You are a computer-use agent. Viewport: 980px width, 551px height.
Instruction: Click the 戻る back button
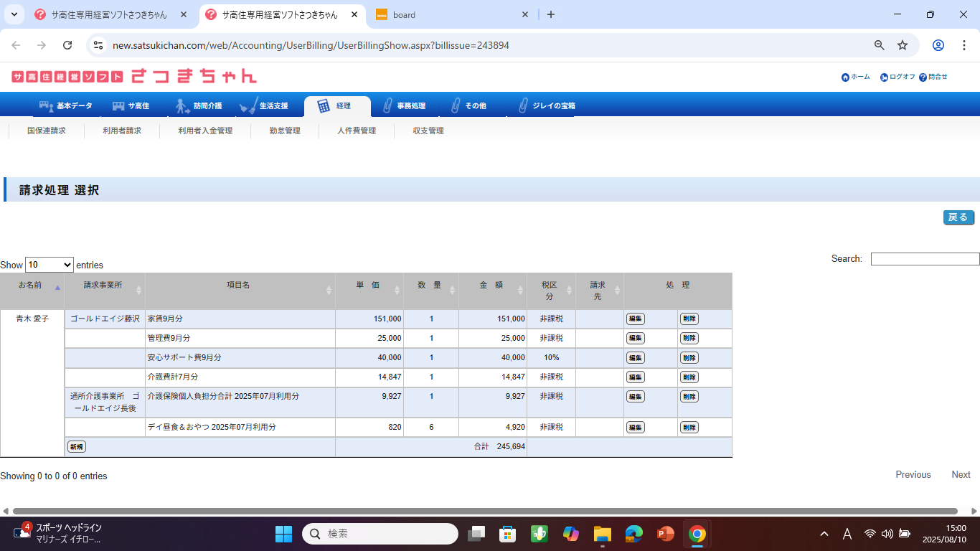(958, 217)
